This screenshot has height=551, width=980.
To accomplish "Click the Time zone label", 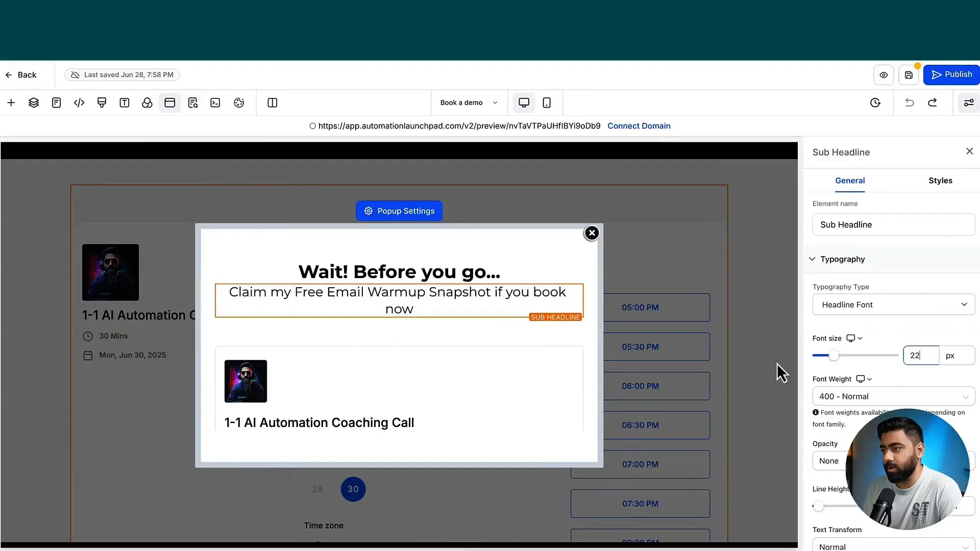I will coord(324,525).
